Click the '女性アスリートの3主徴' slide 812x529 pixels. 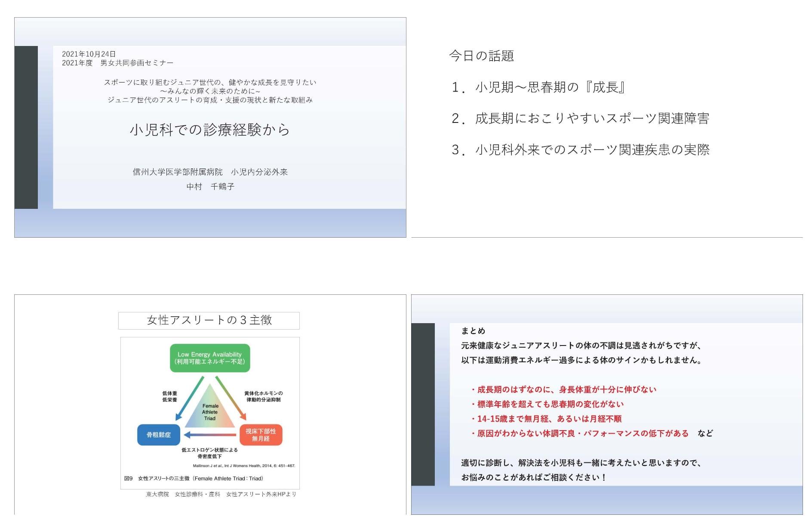210,404
